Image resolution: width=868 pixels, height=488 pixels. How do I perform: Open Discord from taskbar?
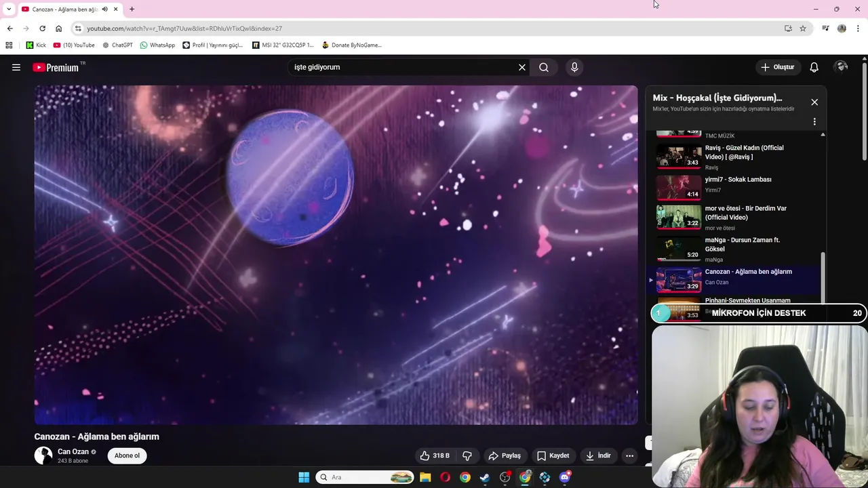pyautogui.click(x=565, y=477)
